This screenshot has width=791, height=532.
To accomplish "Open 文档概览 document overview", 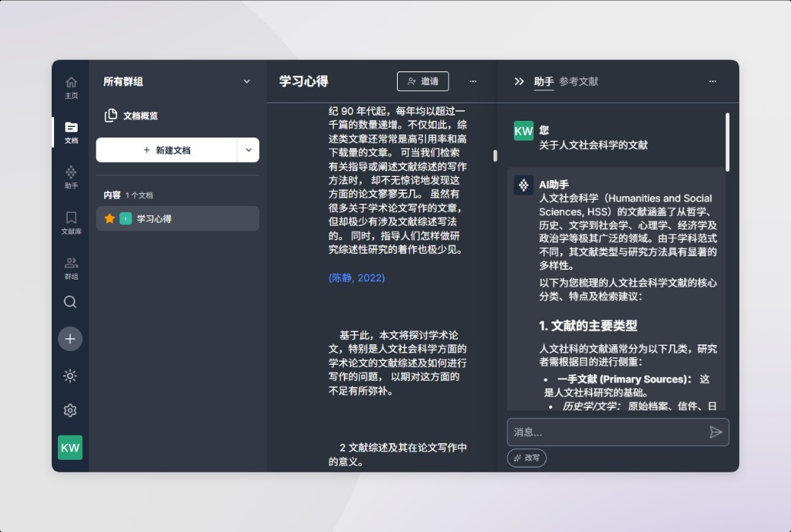I will click(x=131, y=116).
